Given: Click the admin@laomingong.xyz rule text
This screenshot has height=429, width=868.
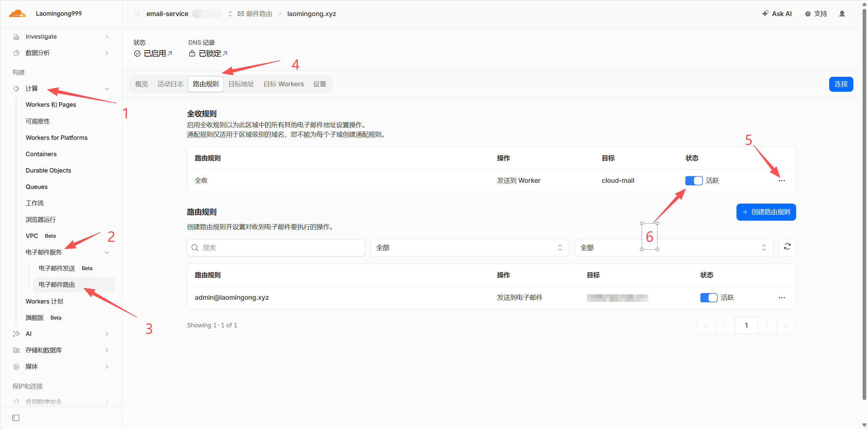Looking at the screenshot, I should tap(232, 298).
